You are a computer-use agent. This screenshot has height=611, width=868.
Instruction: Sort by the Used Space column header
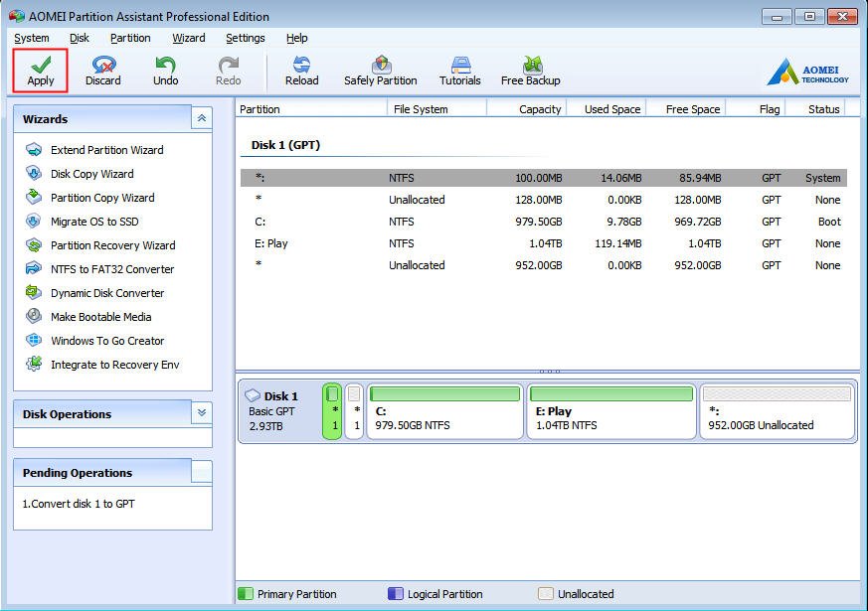(x=607, y=109)
